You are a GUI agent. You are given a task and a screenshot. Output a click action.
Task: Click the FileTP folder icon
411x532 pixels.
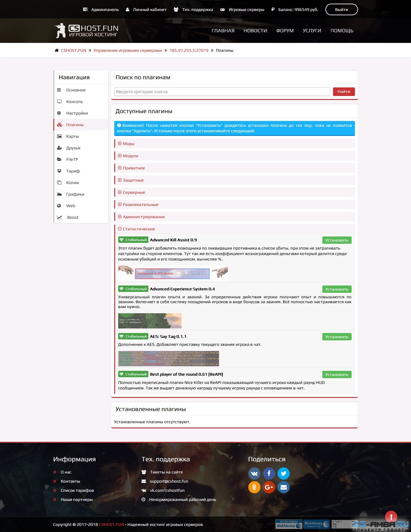coord(59,159)
